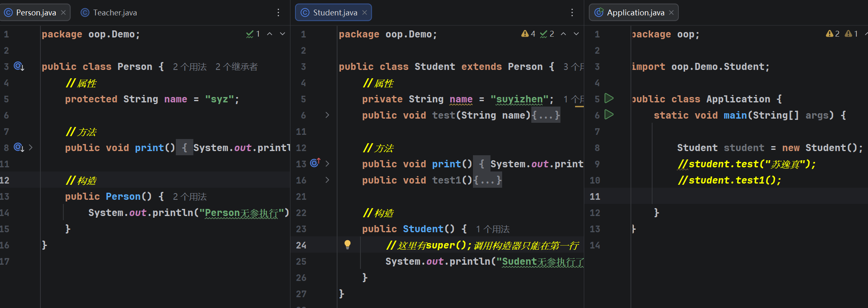Close the Application.java tab
Viewport: 868px width, 308px height.
pos(671,12)
